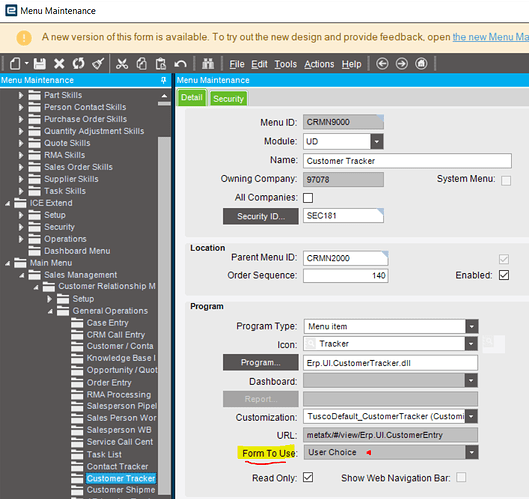Open the binoculars search icon

[x=208, y=63]
